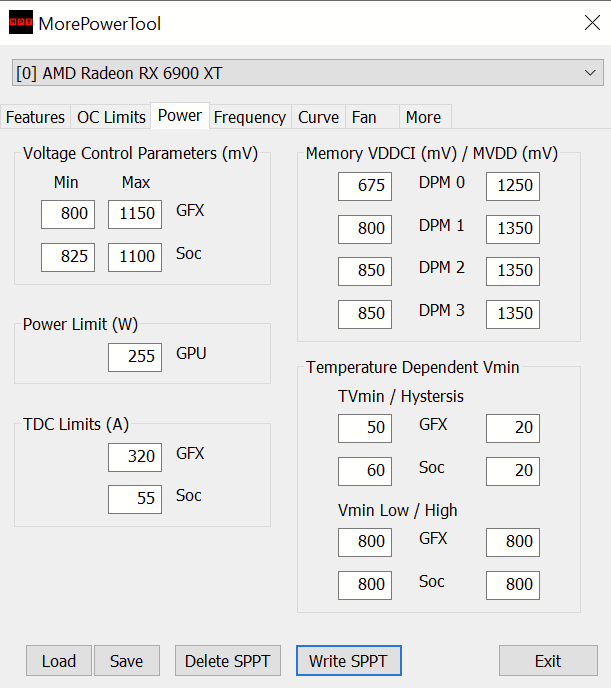Viewport: 611px width, 688px height.
Task: Click the 'Memory VDDCI (mV) / MVDD (mV)' label
Action: click(x=432, y=154)
